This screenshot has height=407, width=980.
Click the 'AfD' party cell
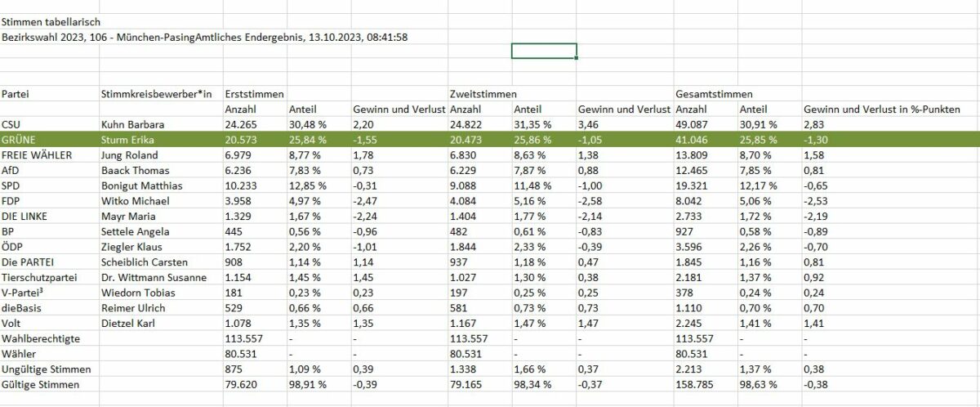[x=11, y=170]
